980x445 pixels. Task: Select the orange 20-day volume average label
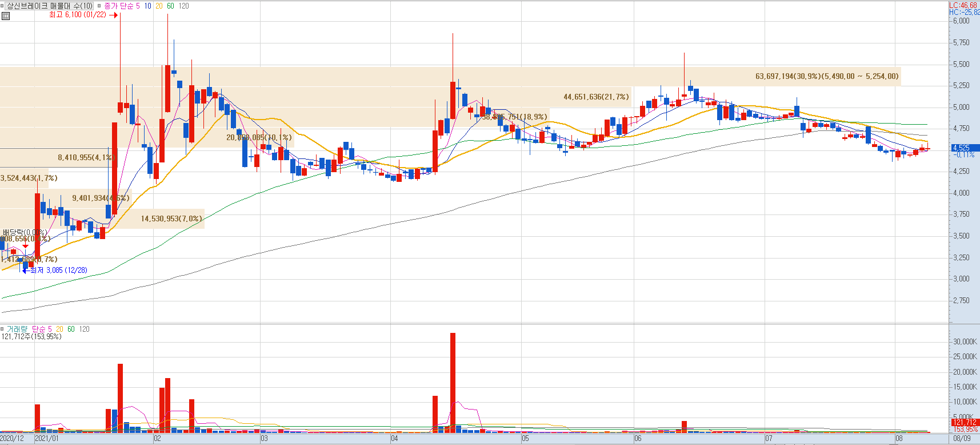click(59, 329)
